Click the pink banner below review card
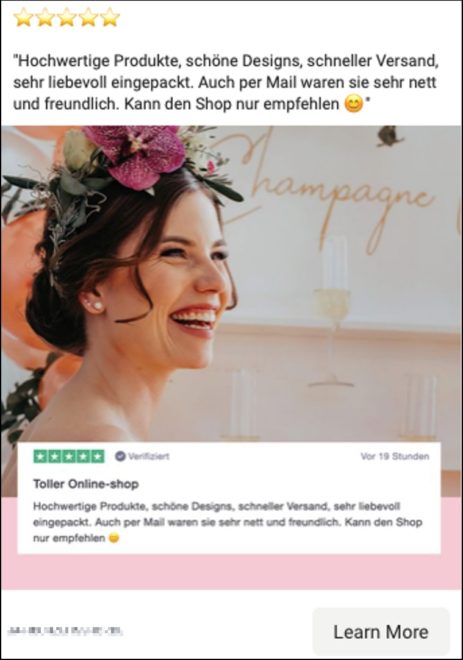This screenshot has width=463, height=660. 231,572
